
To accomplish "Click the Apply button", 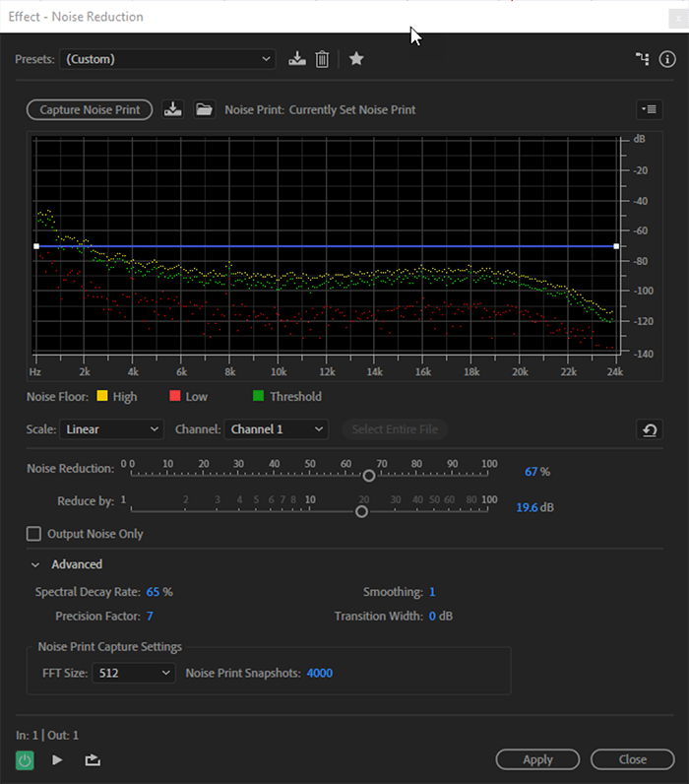I will 537,759.
